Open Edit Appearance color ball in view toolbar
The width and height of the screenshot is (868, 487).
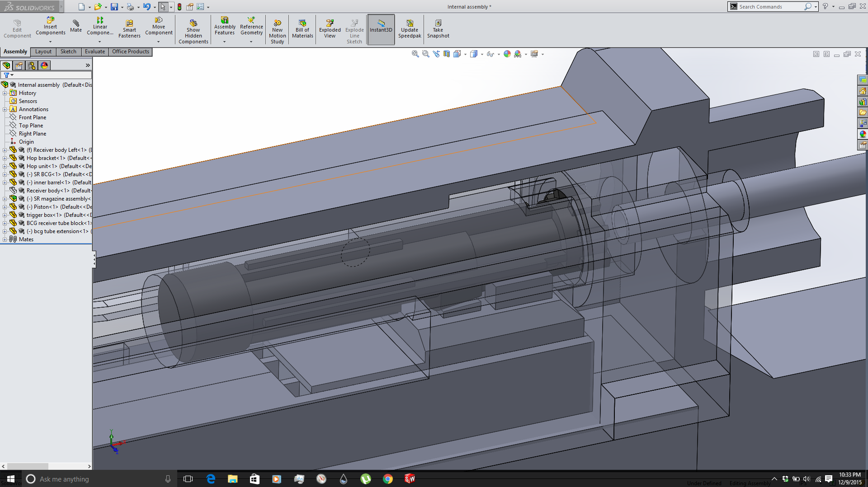pos(507,54)
